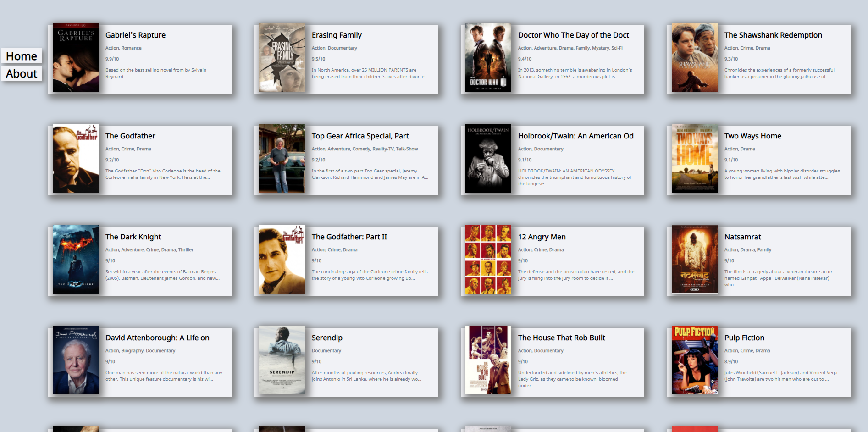Viewport: 868px width, 432px height.
Task: Click 'Action, Romance' genres of Gabriel's Rapture
Action: pos(123,48)
